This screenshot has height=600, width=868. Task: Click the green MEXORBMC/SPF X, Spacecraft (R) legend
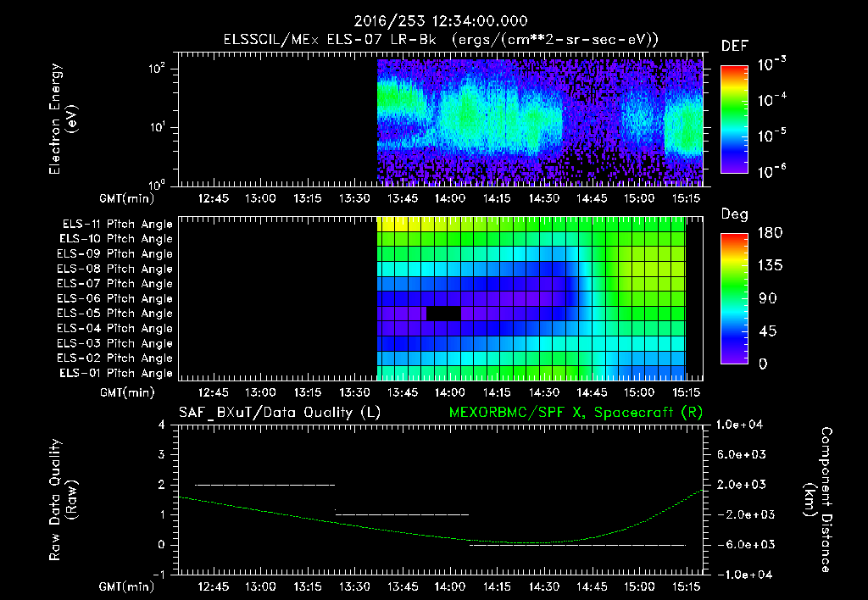(576, 413)
